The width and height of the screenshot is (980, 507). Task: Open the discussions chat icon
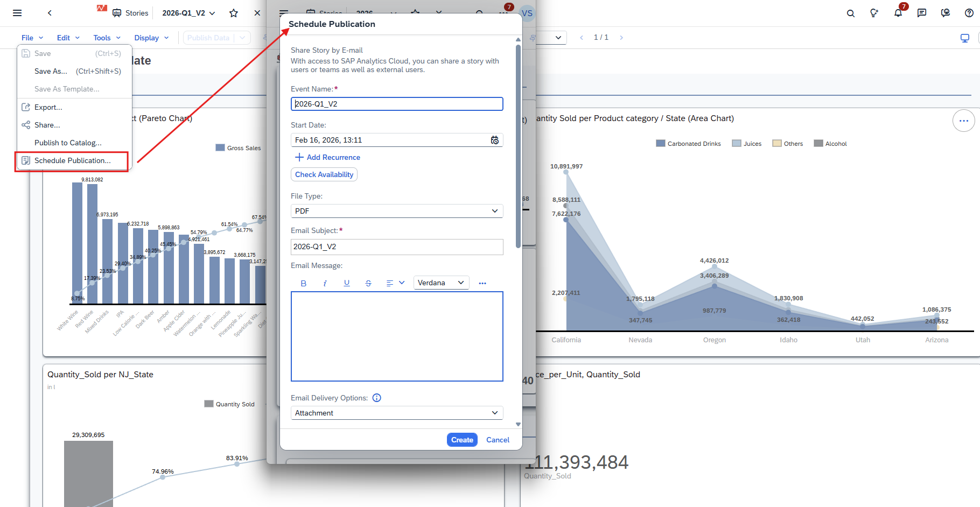coord(922,13)
